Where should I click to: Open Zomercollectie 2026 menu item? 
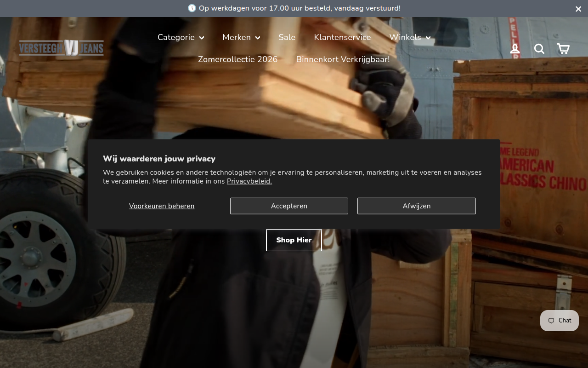pyautogui.click(x=238, y=59)
